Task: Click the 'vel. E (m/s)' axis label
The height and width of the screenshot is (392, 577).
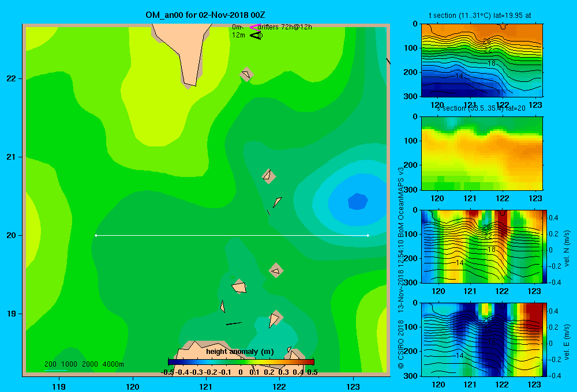Action: pos(567,342)
